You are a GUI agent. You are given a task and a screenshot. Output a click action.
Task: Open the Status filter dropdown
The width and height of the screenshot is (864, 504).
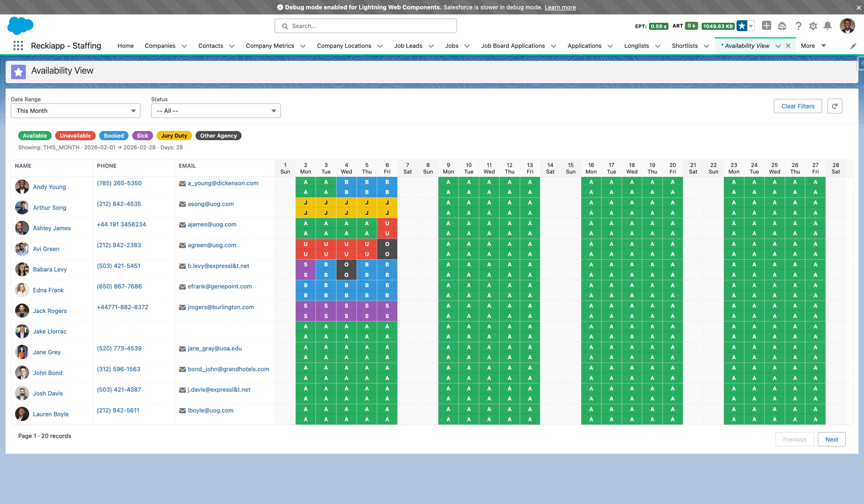pos(216,111)
